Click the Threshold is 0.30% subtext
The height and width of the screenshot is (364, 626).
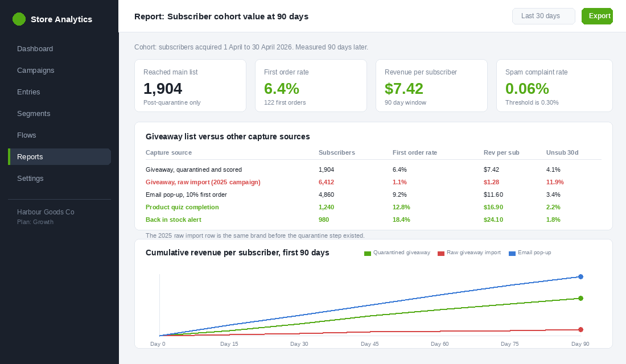[532, 102]
